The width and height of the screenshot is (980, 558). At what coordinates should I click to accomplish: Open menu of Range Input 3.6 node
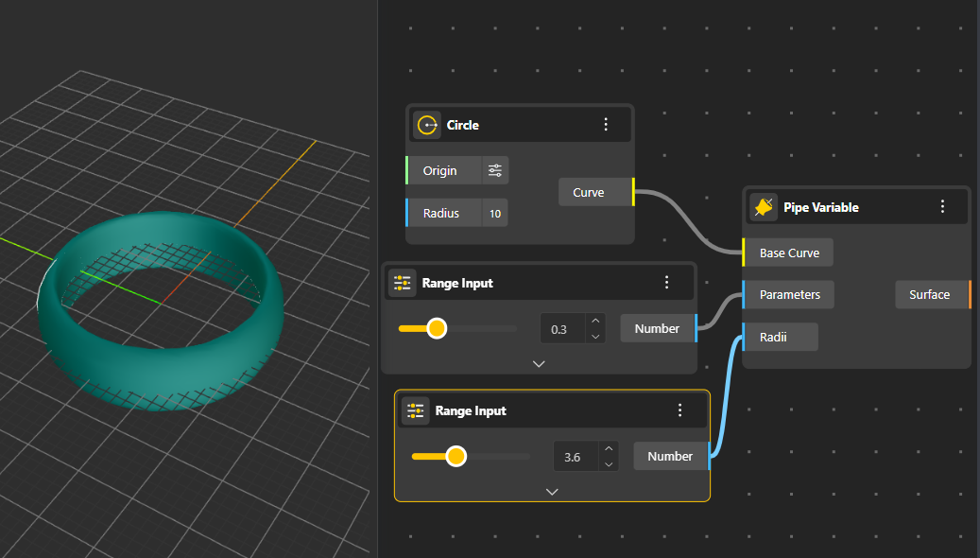click(680, 410)
